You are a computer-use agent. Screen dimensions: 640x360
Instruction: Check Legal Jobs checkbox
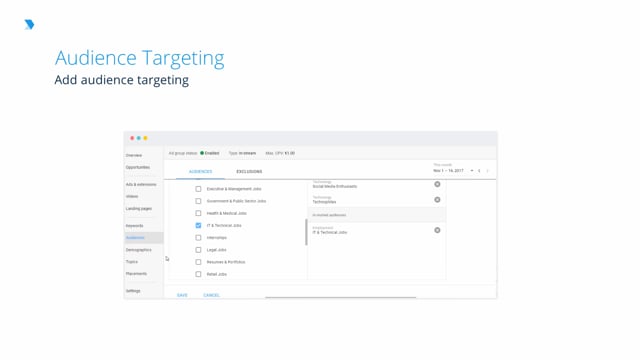pos(198,250)
